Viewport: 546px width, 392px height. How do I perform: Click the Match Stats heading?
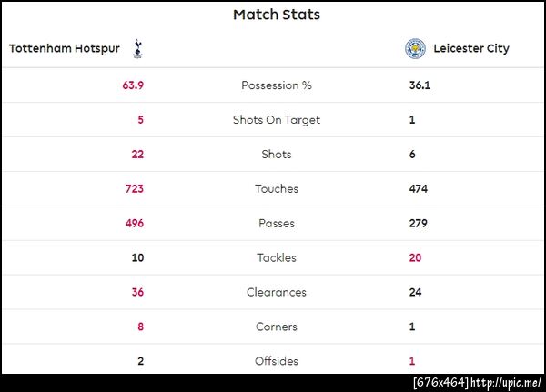pyautogui.click(x=277, y=15)
